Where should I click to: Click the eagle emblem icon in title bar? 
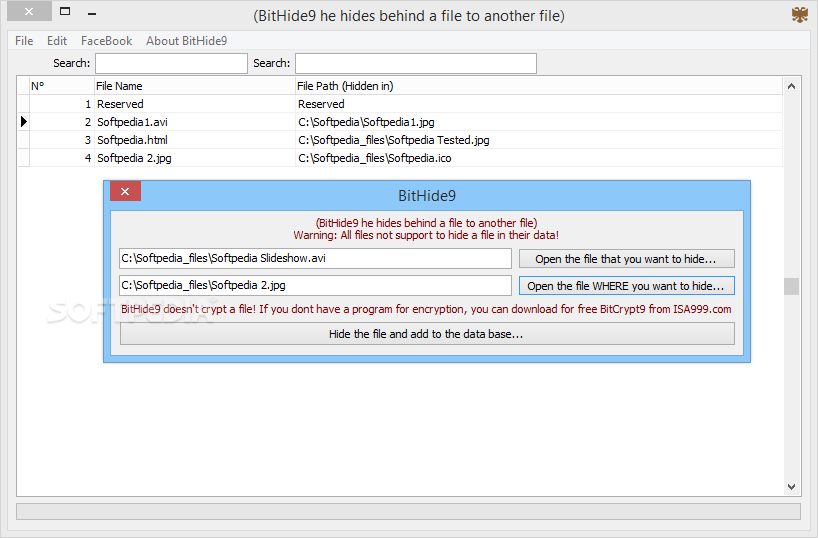click(799, 15)
